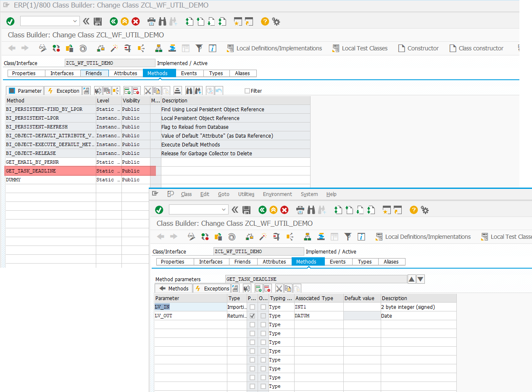The image size is (532, 392).
Task: Switch to Events tab in methods-list window
Action: coord(189,73)
